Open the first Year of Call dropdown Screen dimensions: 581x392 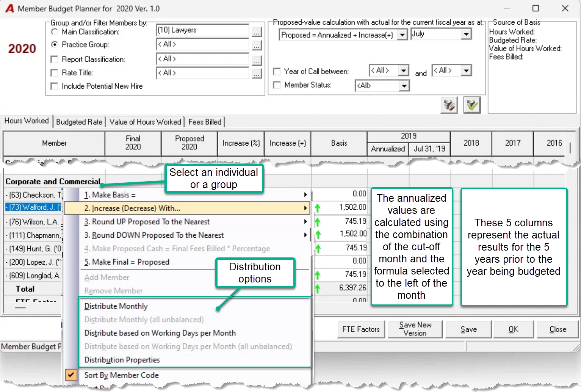(404, 71)
